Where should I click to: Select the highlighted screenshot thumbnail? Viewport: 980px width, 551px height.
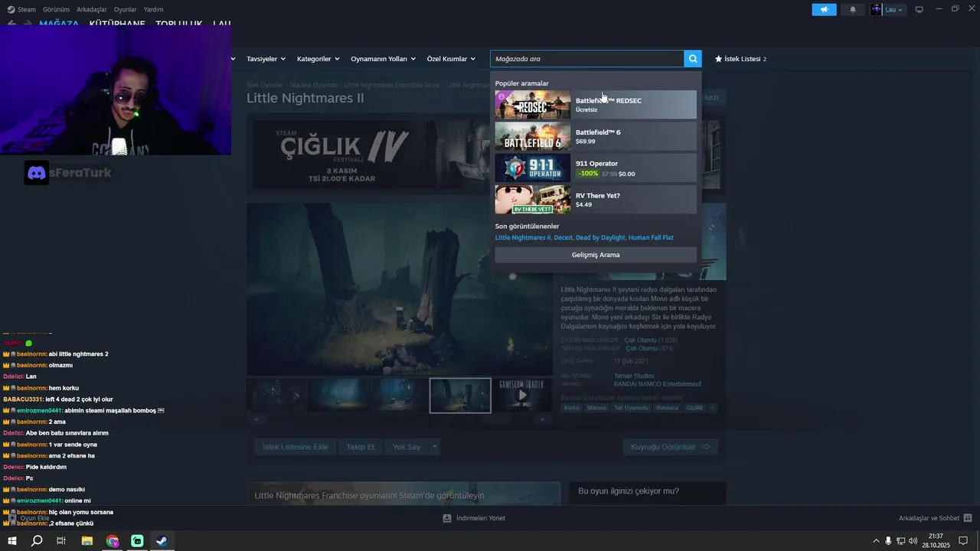pyautogui.click(x=460, y=395)
